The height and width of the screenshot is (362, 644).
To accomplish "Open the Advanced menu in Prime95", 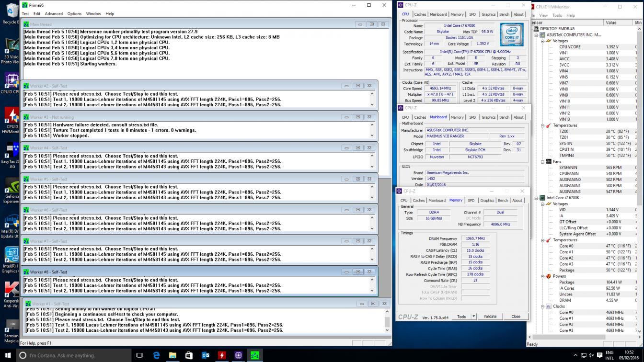I will (x=54, y=14).
